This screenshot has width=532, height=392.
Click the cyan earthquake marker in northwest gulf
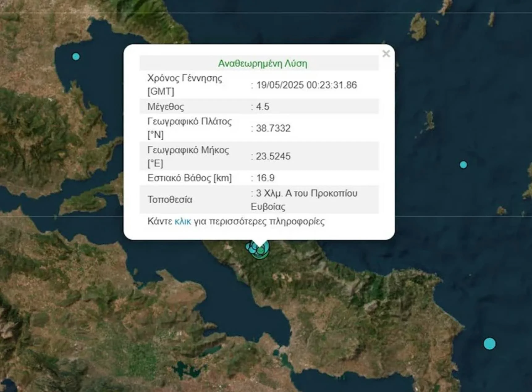pyautogui.click(x=76, y=57)
